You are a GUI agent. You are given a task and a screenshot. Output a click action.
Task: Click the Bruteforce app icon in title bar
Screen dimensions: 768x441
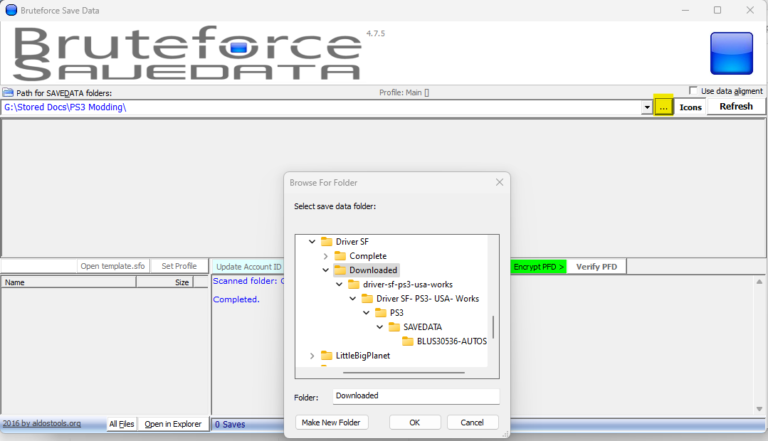coord(11,10)
